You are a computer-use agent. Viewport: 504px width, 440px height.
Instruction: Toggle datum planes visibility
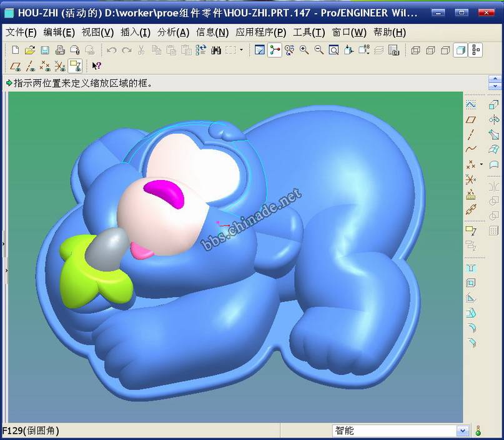[15, 66]
